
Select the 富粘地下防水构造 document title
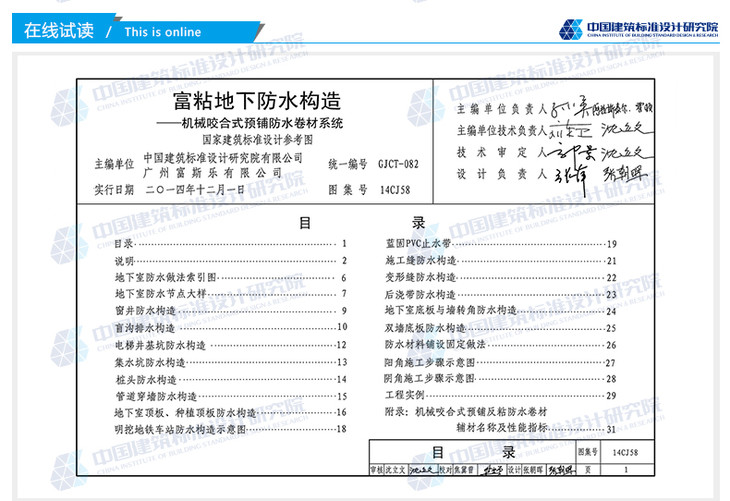click(257, 101)
